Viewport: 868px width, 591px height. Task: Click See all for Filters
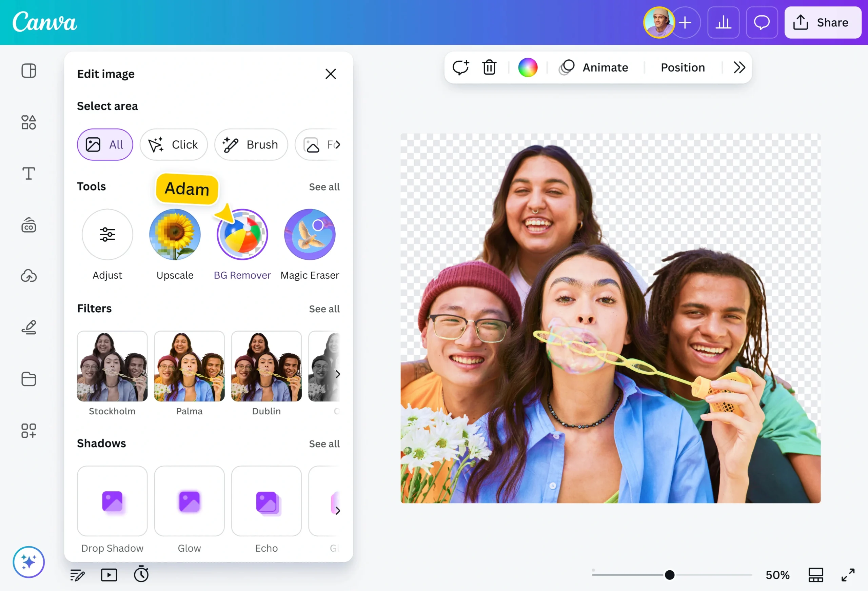click(324, 309)
